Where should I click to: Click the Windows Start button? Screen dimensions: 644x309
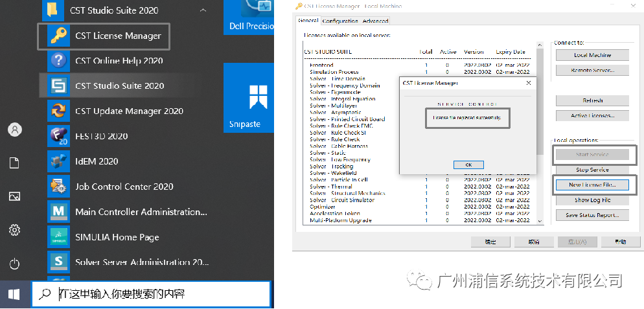tap(14, 294)
